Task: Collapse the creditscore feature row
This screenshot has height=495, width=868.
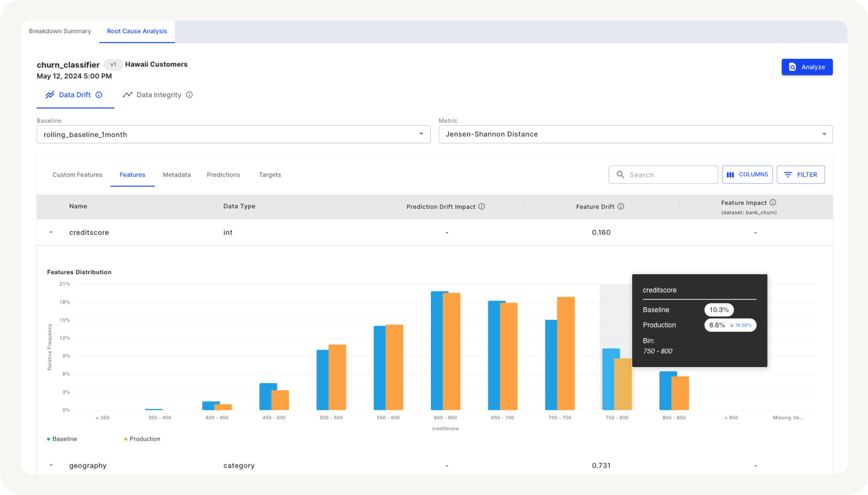Action: [51, 232]
